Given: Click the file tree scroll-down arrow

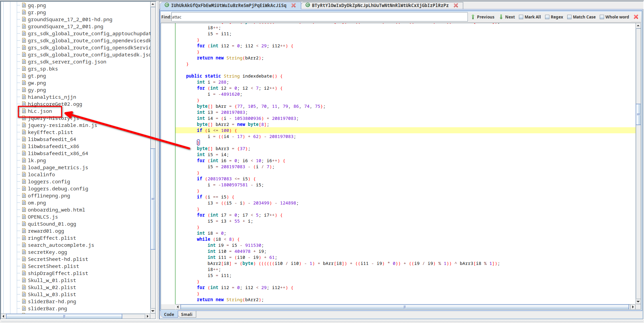Looking at the screenshot, I should pos(153,311).
